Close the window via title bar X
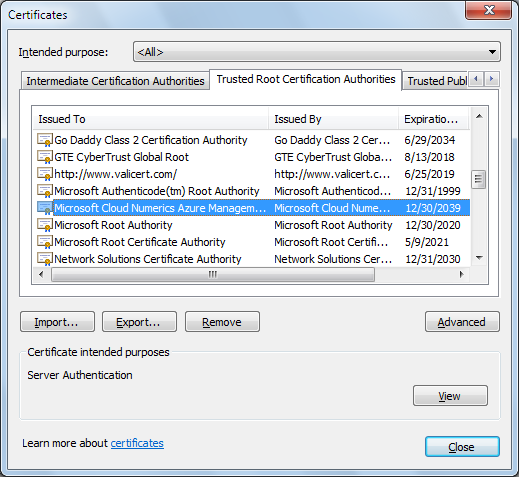This screenshot has width=519, height=477. 488,10
